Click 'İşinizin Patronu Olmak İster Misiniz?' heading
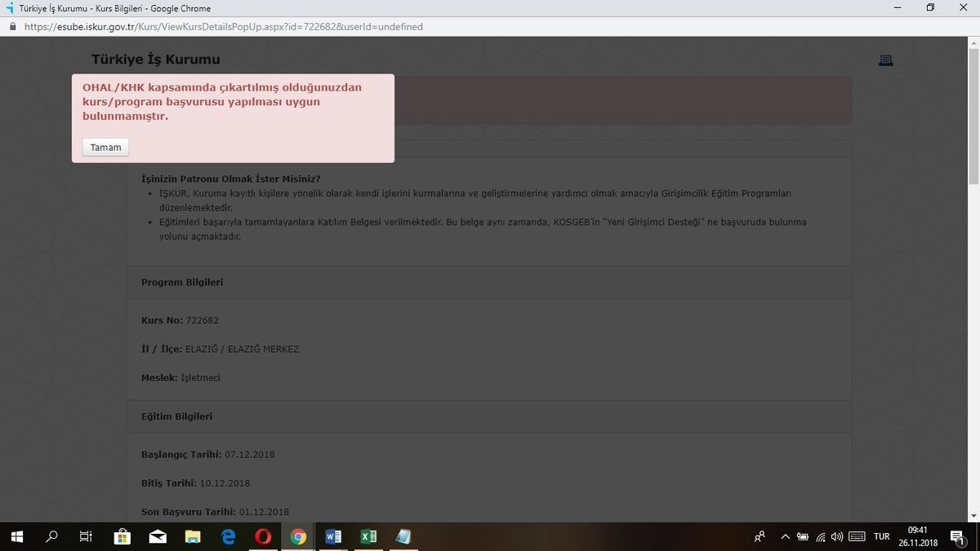 (x=231, y=179)
